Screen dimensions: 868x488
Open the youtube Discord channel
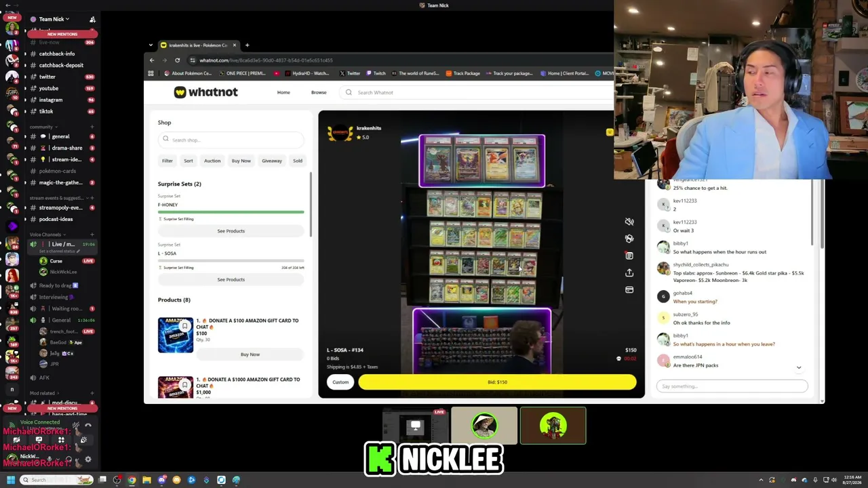pyautogui.click(x=49, y=88)
